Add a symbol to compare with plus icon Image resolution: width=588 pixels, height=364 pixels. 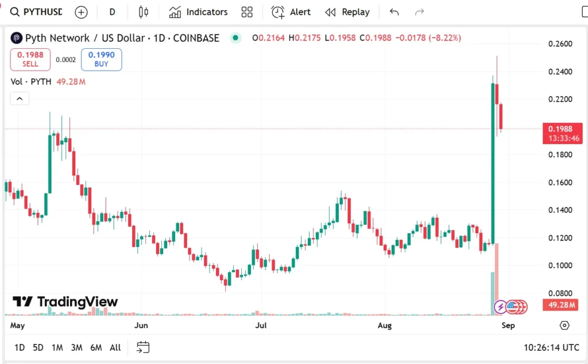(x=81, y=13)
